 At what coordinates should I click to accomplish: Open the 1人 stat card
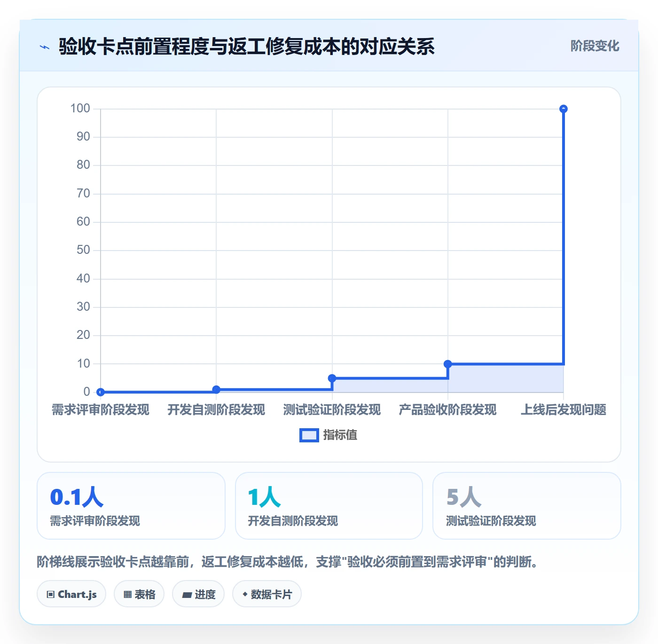coord(329,506)
